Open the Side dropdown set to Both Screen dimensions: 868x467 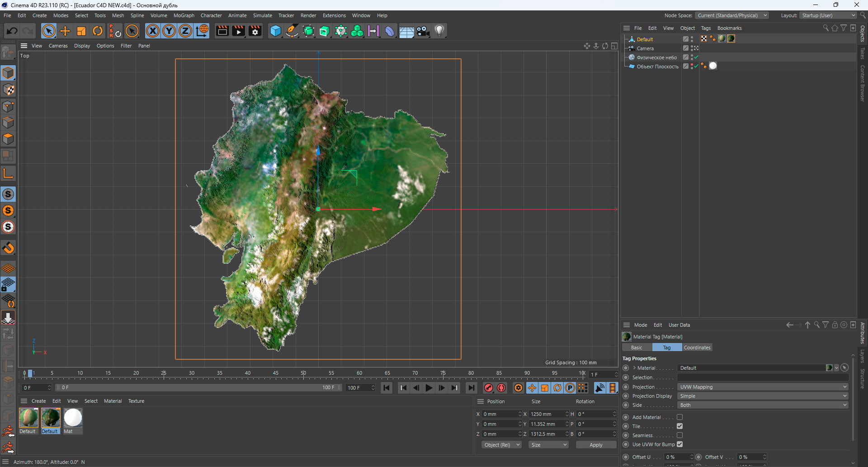[763, 405]
